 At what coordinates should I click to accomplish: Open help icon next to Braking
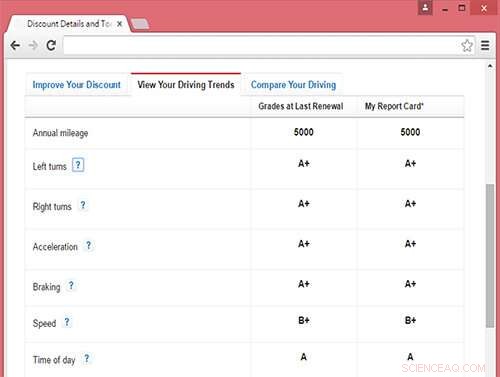(71, 286)
